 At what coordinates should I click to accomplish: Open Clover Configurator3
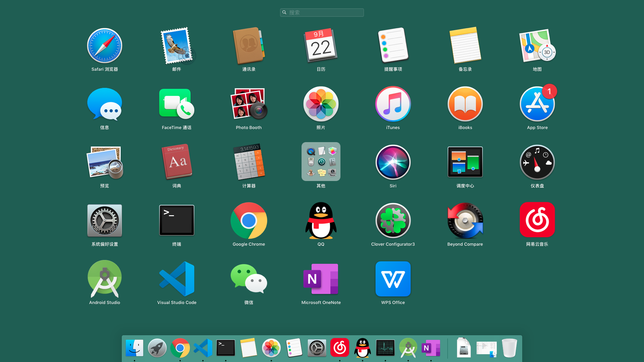pyautogui.click(x=393, y=221)
